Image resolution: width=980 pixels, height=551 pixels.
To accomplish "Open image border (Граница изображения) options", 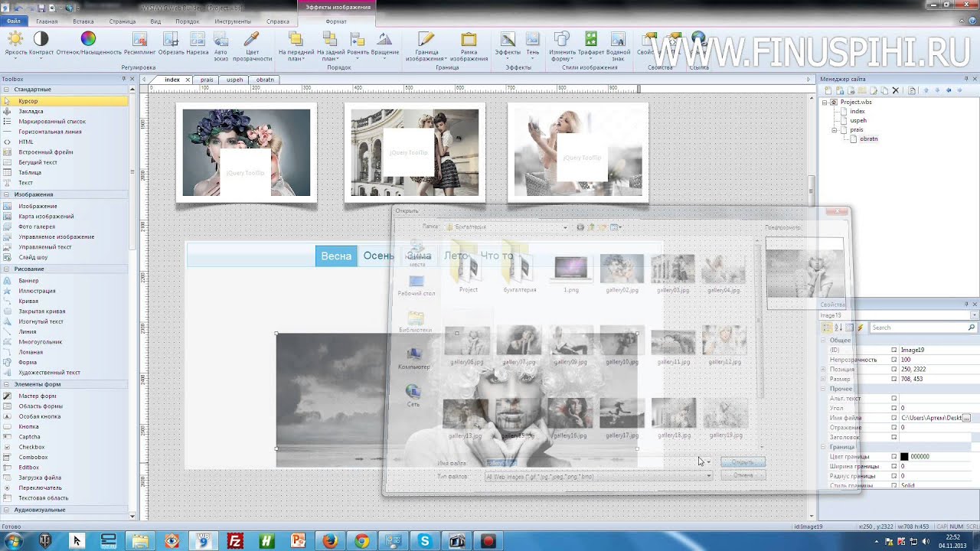I will coord(426,46).
